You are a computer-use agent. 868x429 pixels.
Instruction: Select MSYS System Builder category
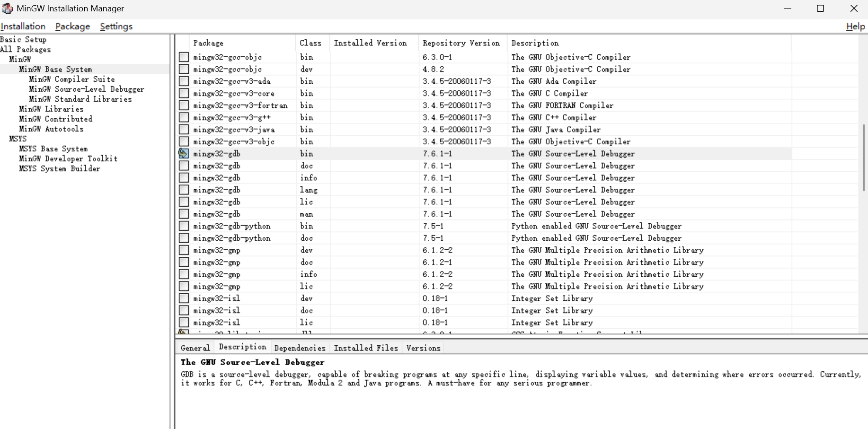(60, 168)
